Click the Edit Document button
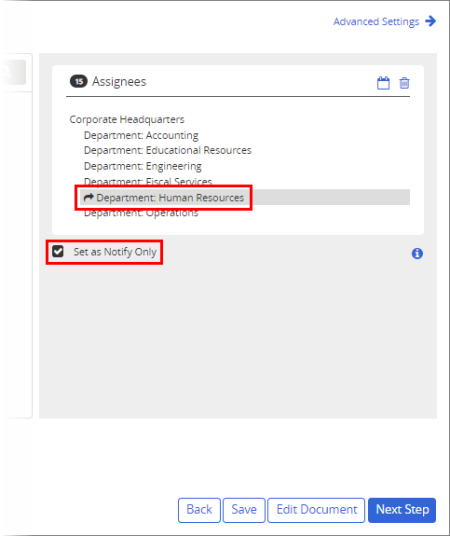The width and height of the screenshot is (450, 536). click(316, 510)
